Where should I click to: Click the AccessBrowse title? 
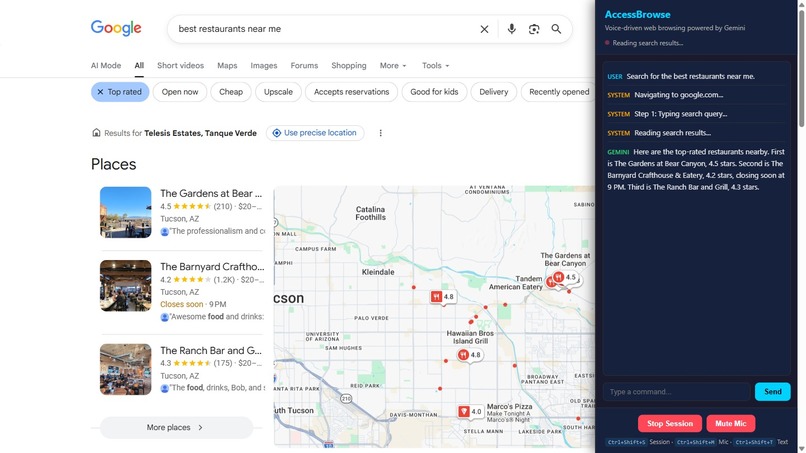click(x=637, y=15)
